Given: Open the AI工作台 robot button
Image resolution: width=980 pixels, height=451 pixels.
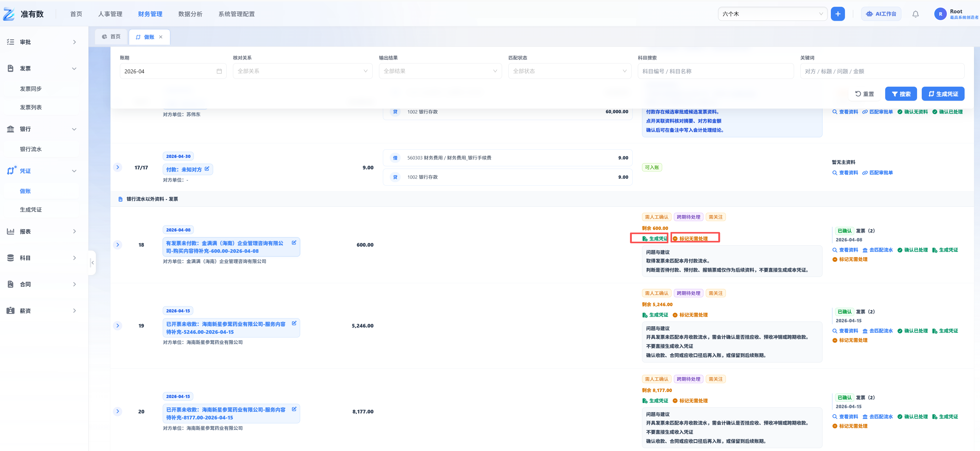Looking at the screenshot, I should pyautogui.click(x=881, y=14).
